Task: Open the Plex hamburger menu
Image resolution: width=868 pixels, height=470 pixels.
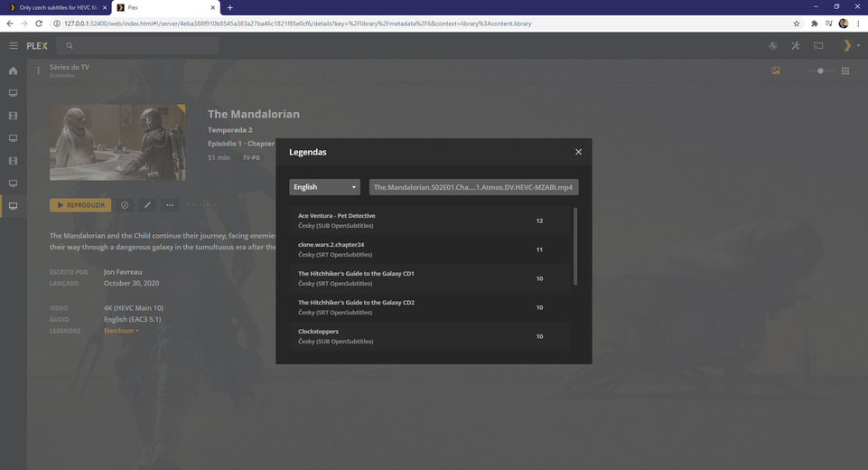Action: click(x=14, y=46)
